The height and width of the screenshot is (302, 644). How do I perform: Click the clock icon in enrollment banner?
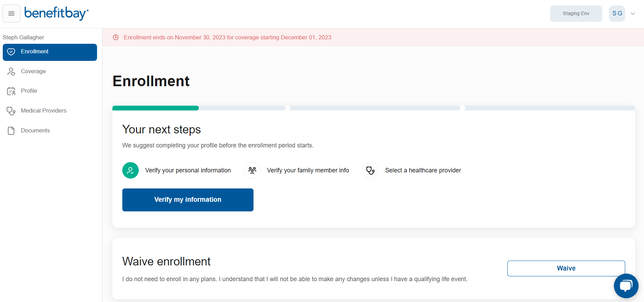tap(116, 38)
